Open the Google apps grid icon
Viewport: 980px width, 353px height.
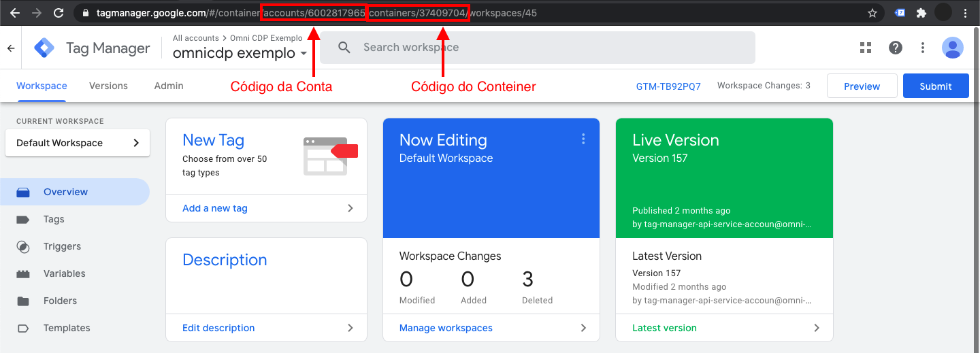(866, 48)
